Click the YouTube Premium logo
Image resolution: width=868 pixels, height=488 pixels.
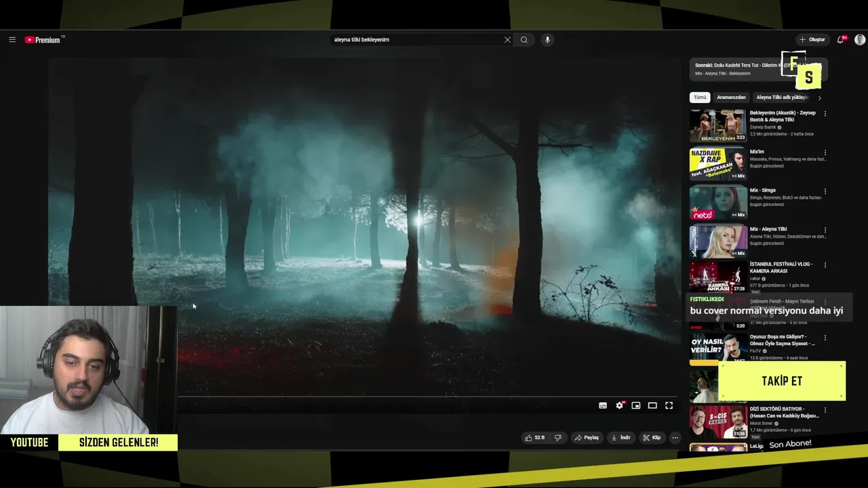pos(43,40)
